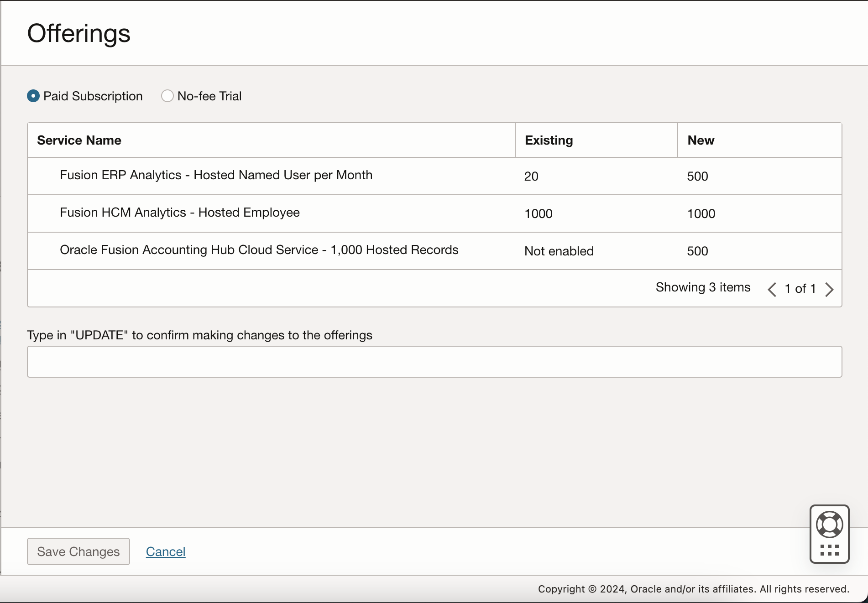Click the Save Changes button
This screenshot has width=868, height=603.
[78, 551]
